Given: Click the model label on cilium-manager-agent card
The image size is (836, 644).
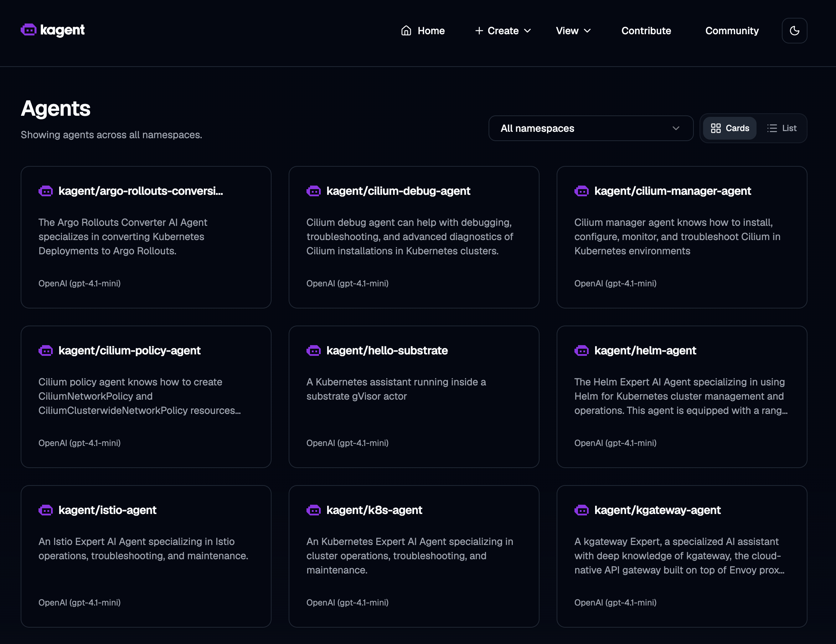Looking at the screenshot, I should click(615, 284).
